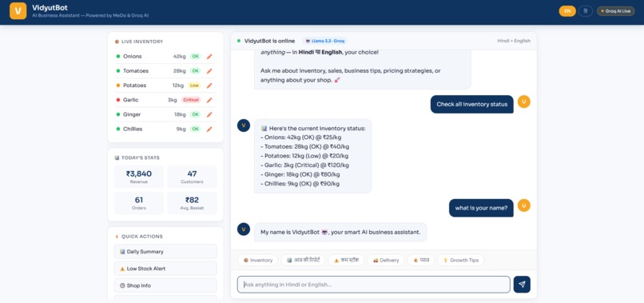Select the Inventory suggestion chip
The image size is (644, 303).
tap(257, 261)
